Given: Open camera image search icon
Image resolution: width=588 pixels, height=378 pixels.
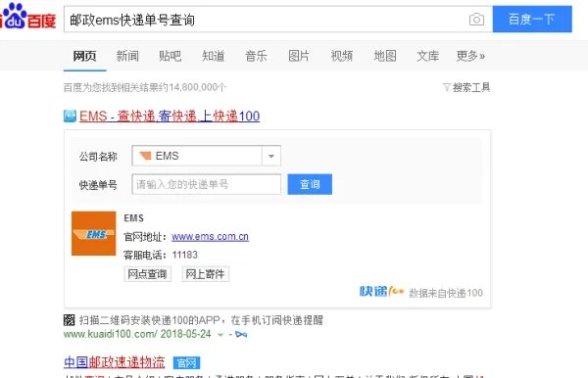Looking at the screenshot, I should click(x=476, y=20).
